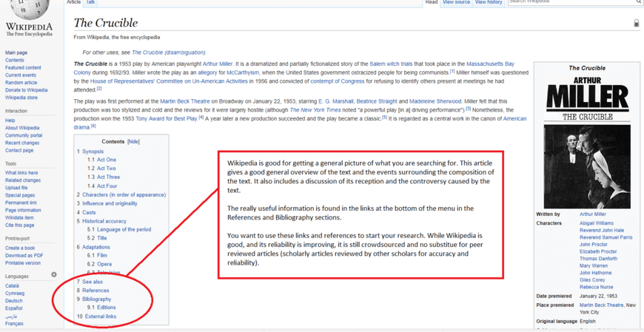Click the search magnifier icon
Screen dimensions: 644x332
click(x=638, y=1)
